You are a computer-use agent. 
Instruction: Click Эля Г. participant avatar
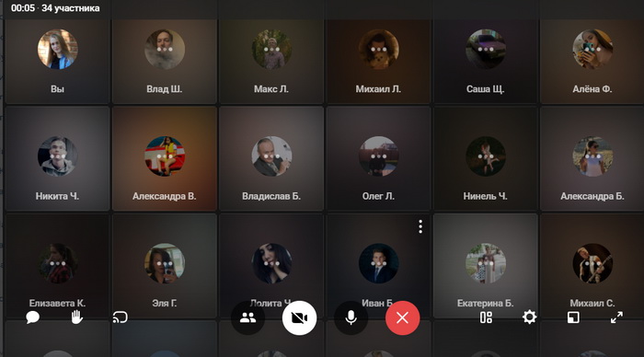tap(165, 263)
